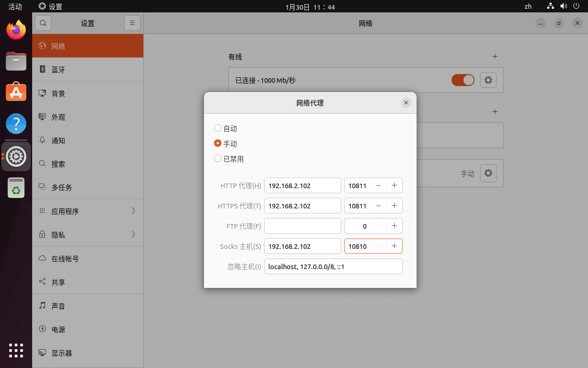
Task: Open system status menu in top bar
Action: 563,6
